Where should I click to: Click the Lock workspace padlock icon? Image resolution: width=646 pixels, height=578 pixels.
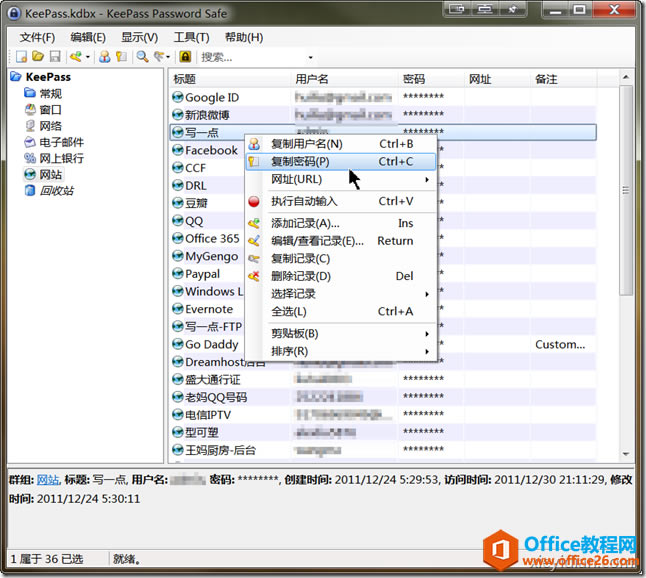pyautogui.click(x=185, y=56)
